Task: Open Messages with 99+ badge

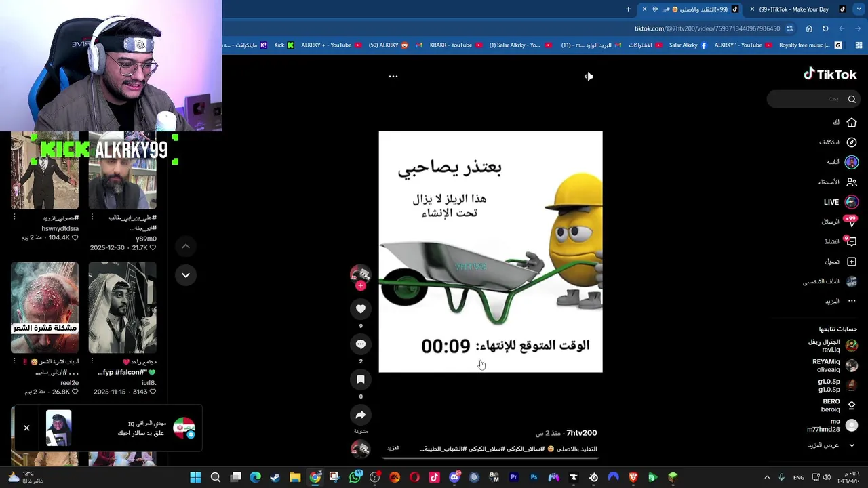Action: coord(851,222)
